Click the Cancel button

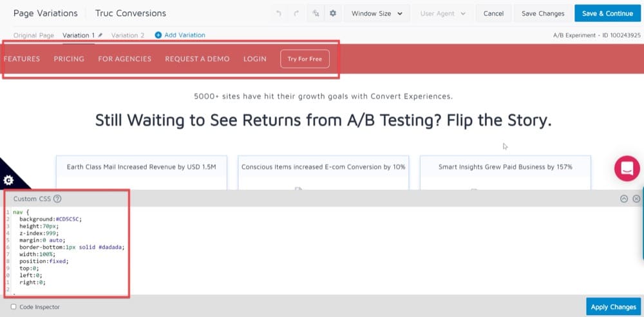[x=493, y=14]
